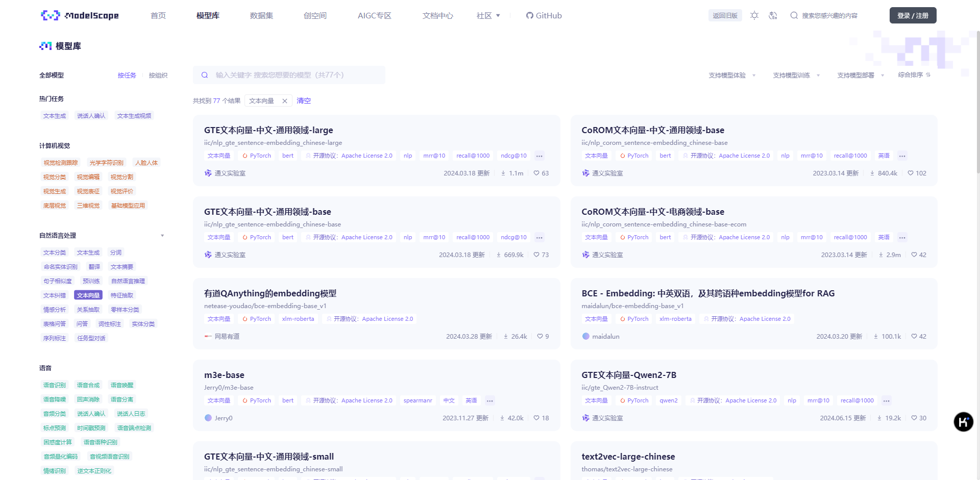This screenshot has height=480, width=980.
Task: Select the 视觉分类 task filter
Action: coord(55,177)
